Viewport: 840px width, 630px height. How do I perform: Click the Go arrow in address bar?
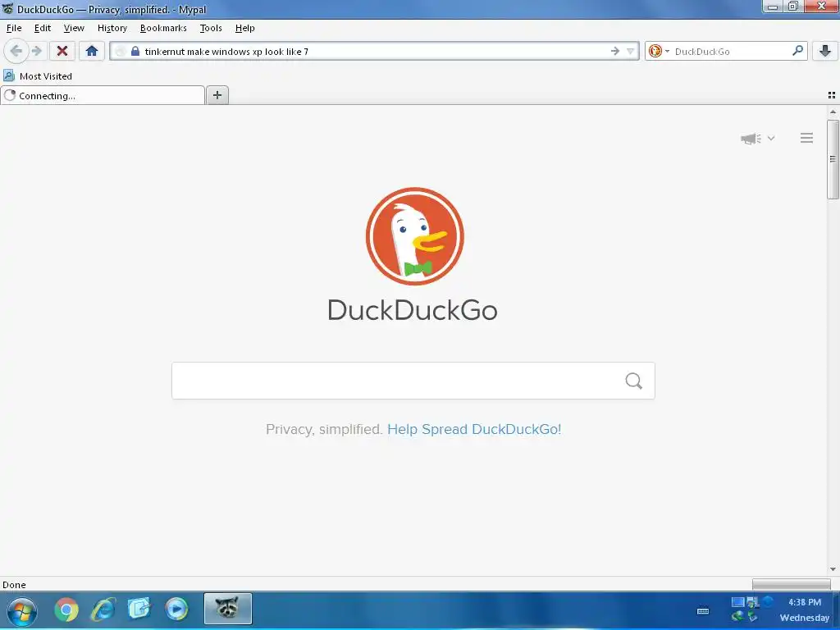[614, 52]
